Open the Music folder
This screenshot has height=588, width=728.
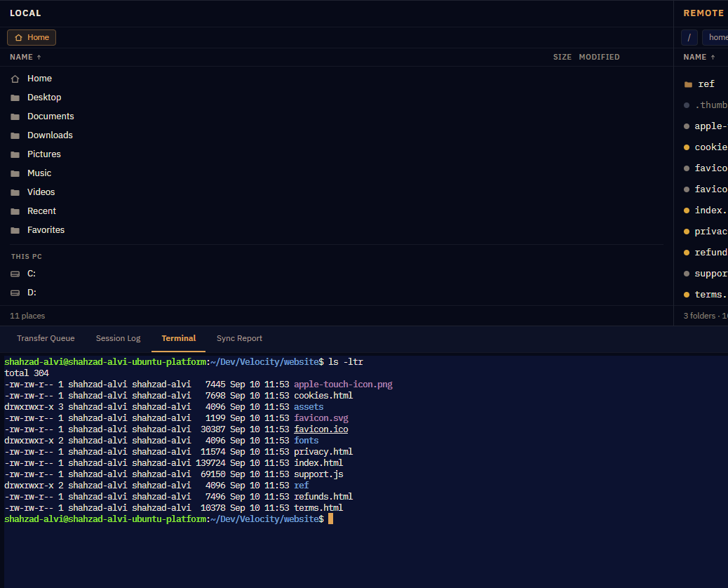[336, 173]
